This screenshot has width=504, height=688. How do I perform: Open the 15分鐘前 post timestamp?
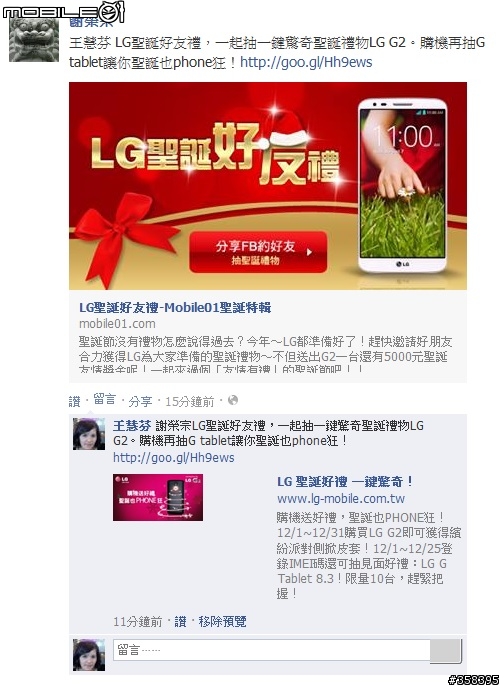tap(189, 401)
